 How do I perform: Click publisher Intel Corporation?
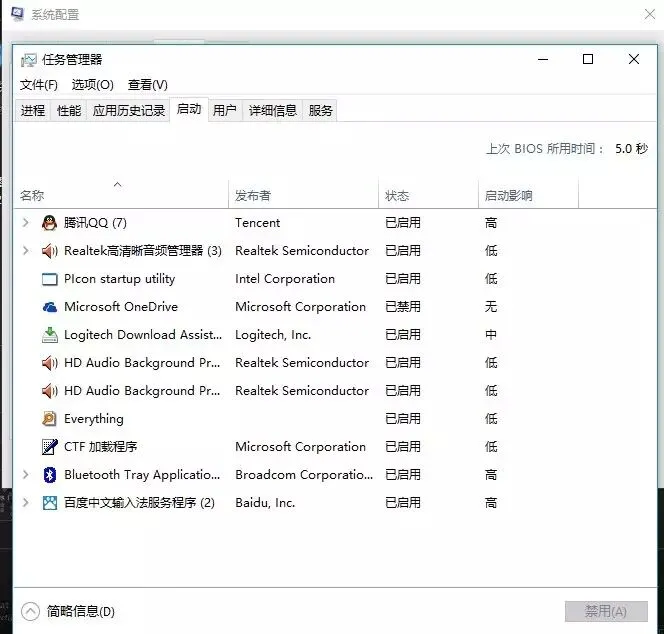click(285, 279)
